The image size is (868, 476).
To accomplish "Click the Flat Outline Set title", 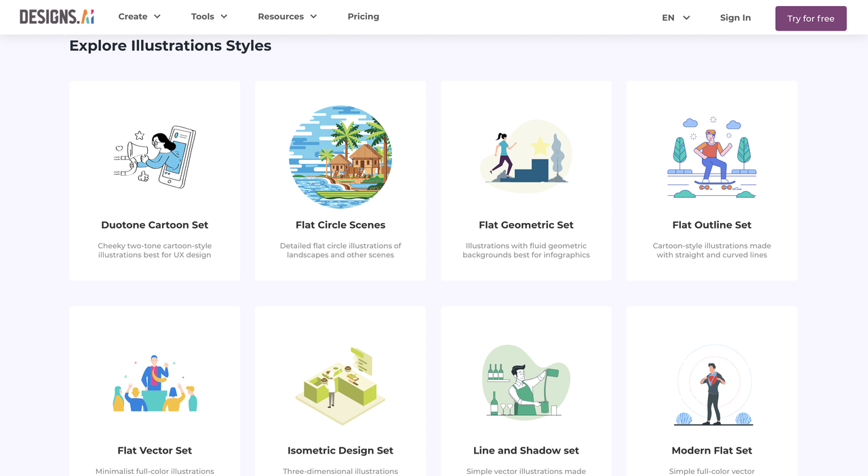I will tap(712, 225).
